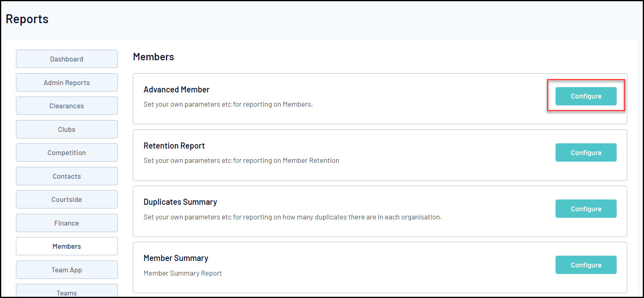
Task: Go to Teams report category
Action: coord(67,292)
